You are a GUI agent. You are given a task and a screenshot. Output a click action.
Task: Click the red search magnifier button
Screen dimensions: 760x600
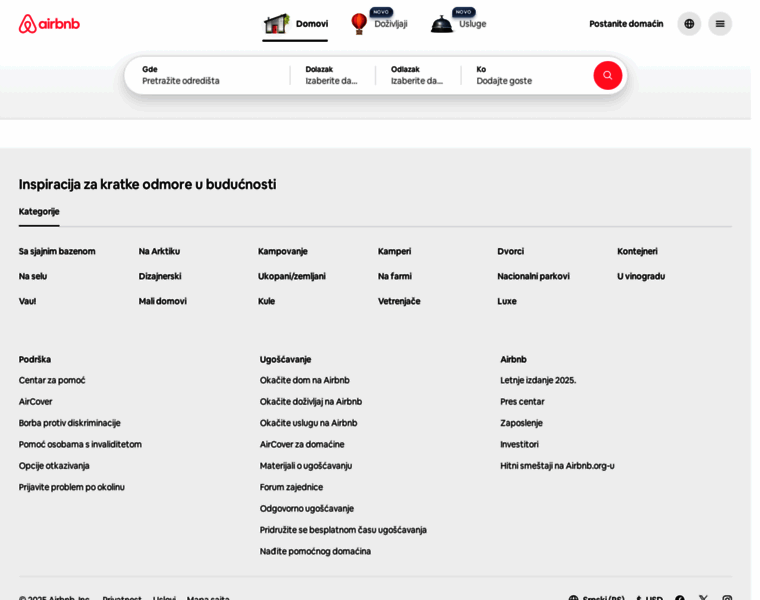607,76
